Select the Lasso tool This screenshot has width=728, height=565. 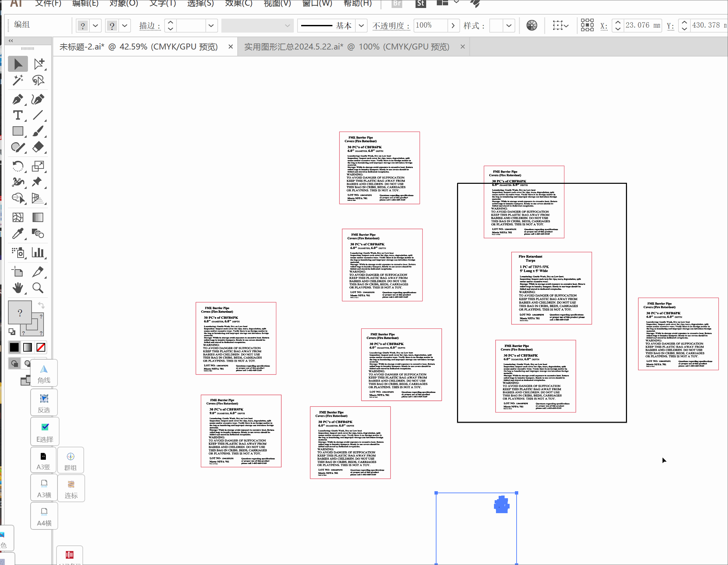[x=38, y=80]
